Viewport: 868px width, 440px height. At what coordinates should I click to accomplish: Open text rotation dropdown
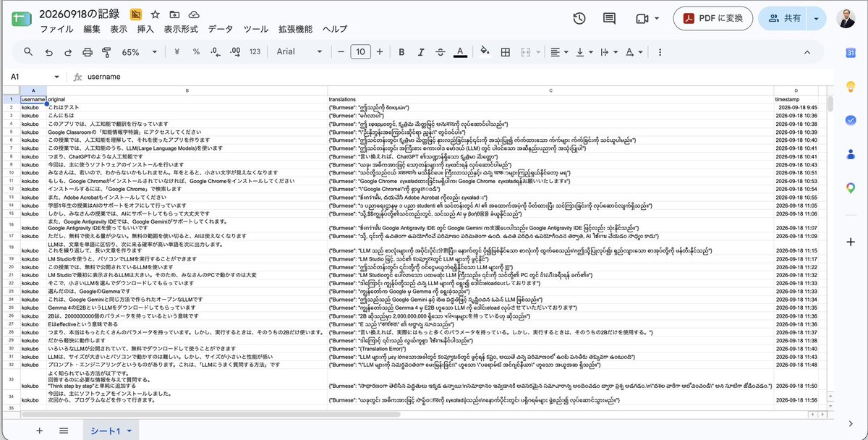pos(634,51)
